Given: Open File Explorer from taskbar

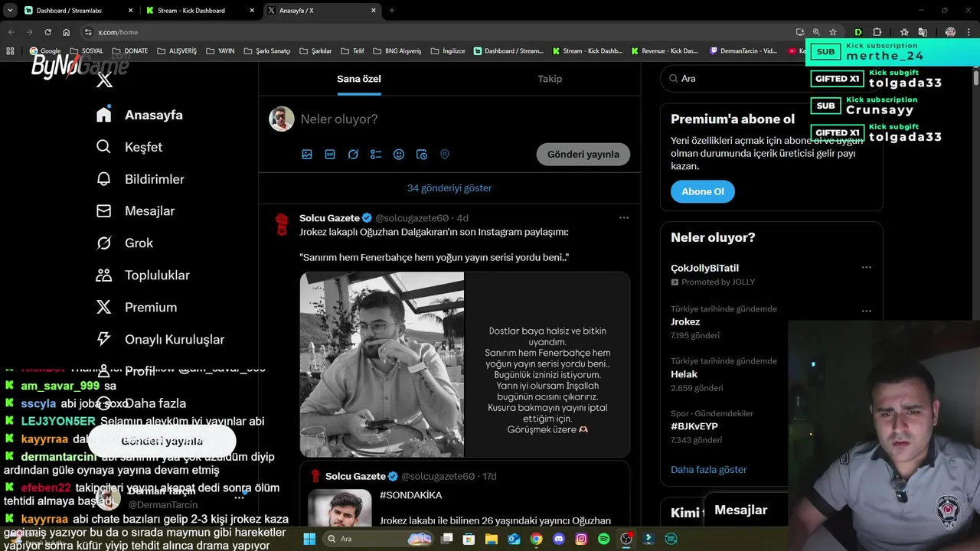Looking at the screenshot, I should click(x=492, y=539).
